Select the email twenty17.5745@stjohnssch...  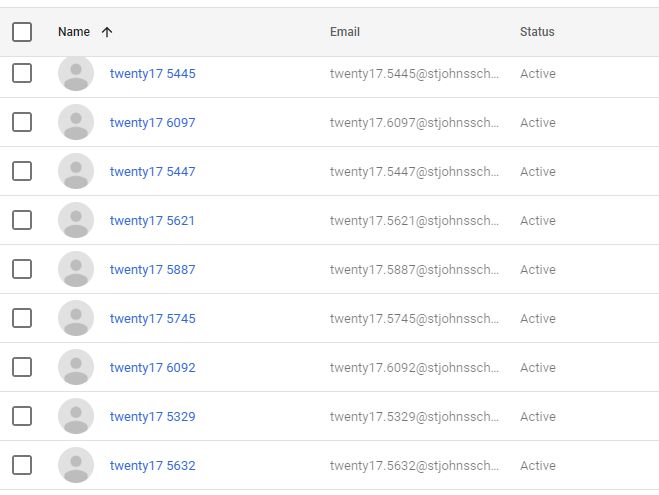pyautogui.click(x=414, y=319)
